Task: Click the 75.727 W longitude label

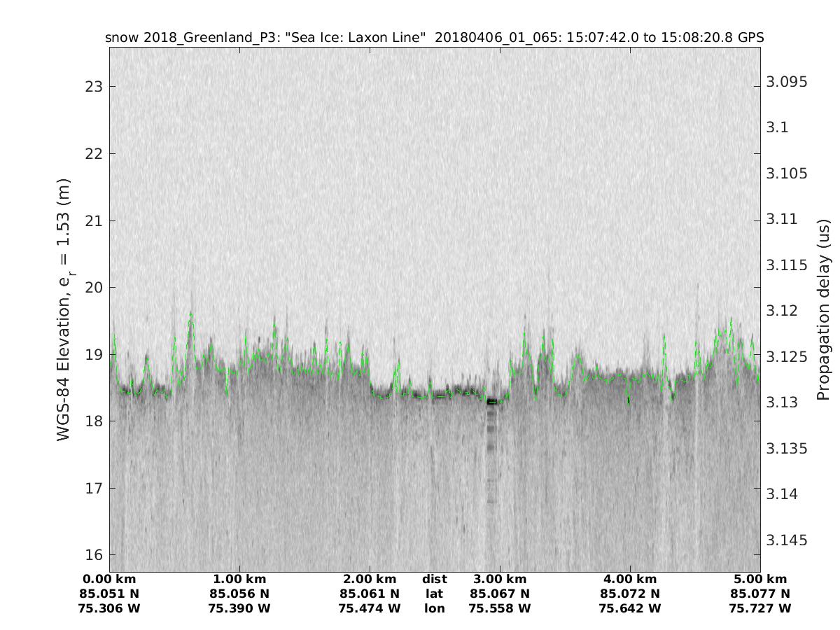Action: pos(760,608)
